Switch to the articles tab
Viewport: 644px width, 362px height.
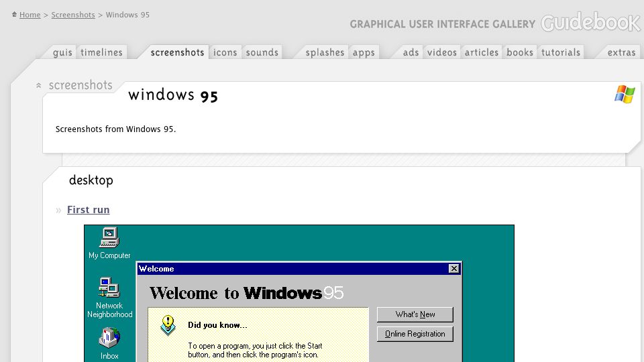click(482, 52)
